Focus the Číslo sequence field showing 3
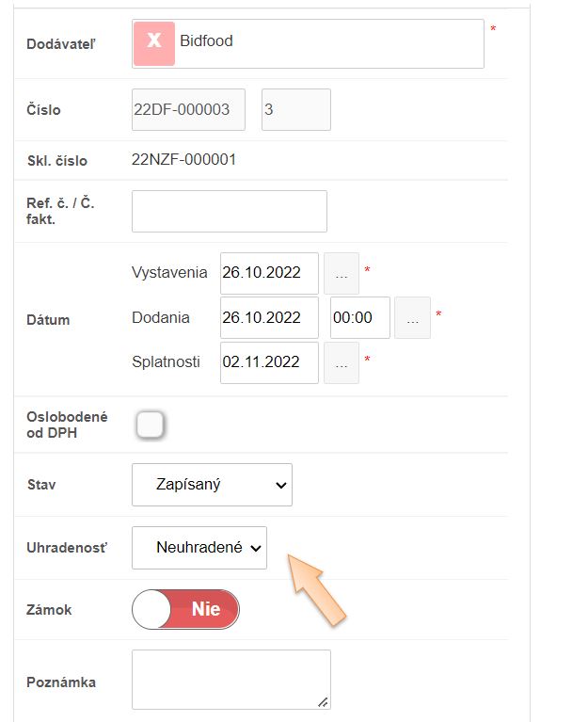Screen dimensions: 588x722 pos(295,110)
